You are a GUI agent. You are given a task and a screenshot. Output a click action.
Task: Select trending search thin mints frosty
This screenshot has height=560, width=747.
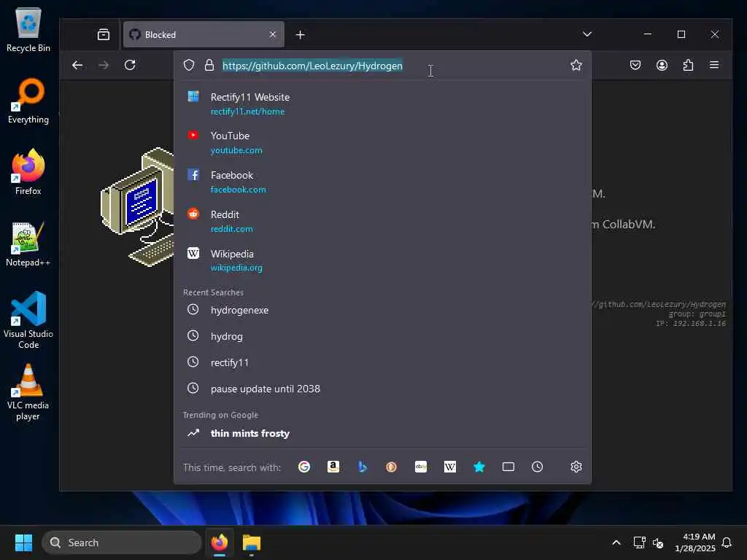point(382,433)
